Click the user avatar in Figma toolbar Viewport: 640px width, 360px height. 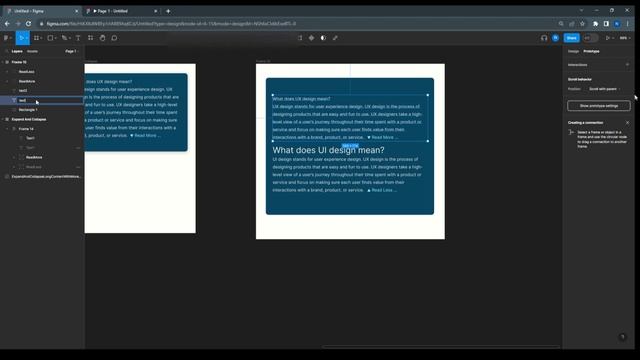tap(556, 38)
